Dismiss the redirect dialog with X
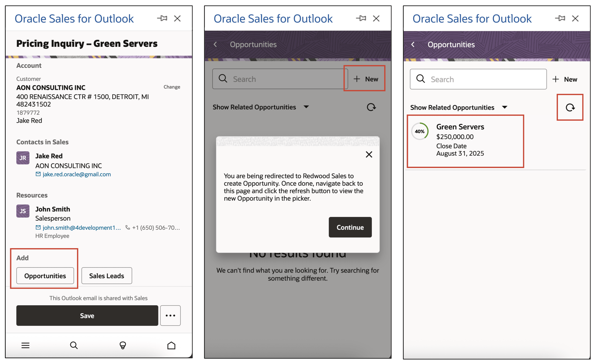 pyautogui.click(x=369, y=154)
